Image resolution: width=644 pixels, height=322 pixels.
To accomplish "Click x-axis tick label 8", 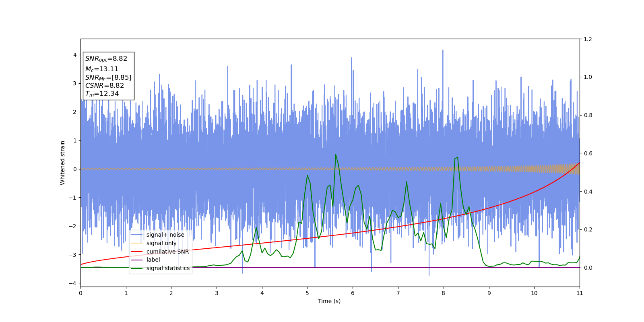I will (444, 293).
